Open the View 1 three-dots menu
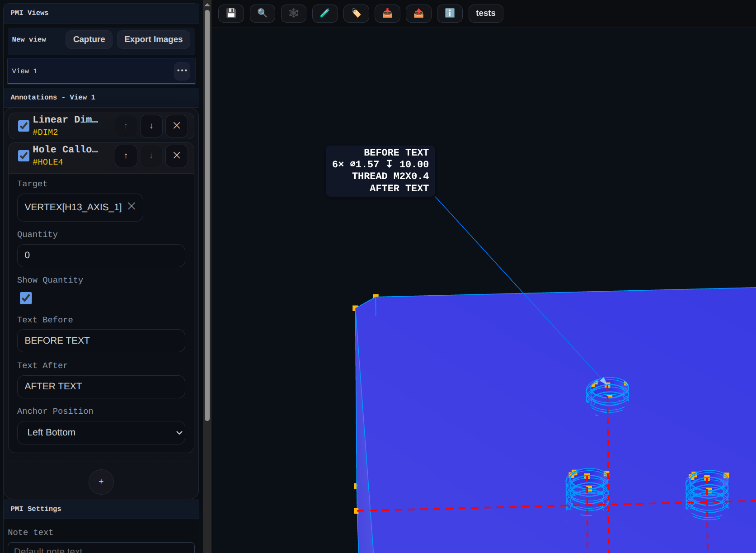756x553 pixels. pos(182,71)
